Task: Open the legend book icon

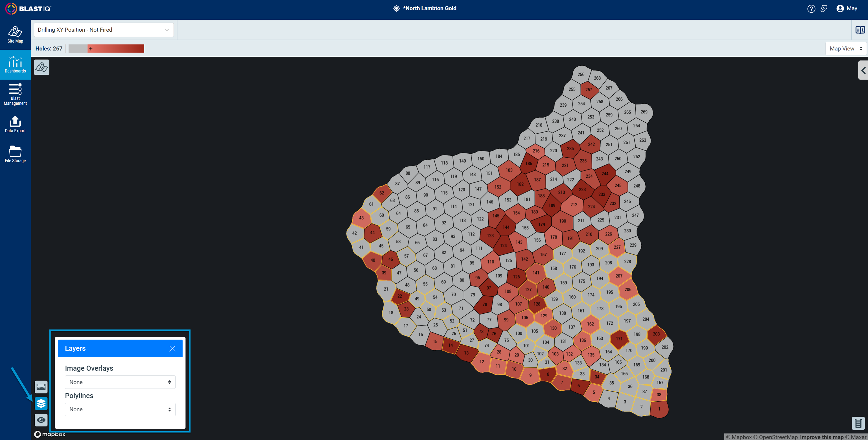Action: 860,30
